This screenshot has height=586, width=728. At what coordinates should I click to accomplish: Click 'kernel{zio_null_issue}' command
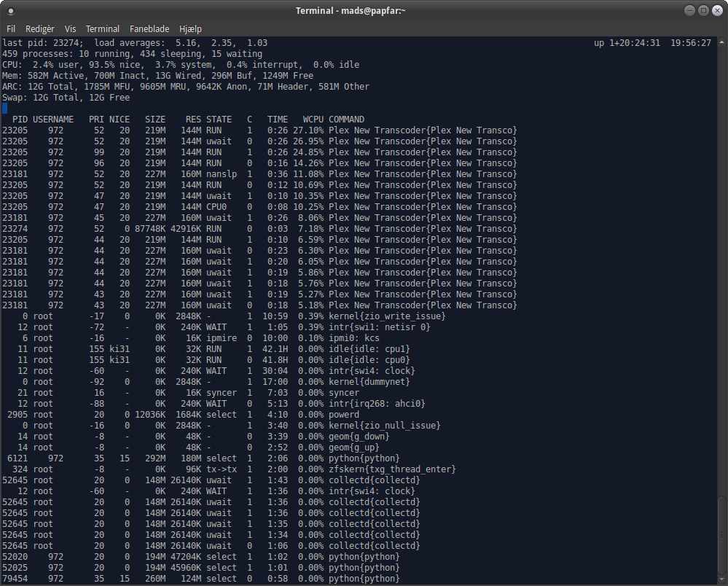click(x=385, y=426)
